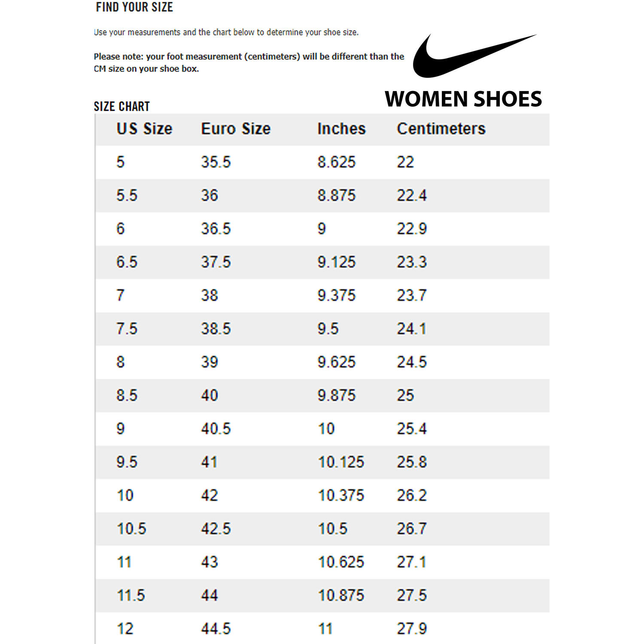The image size is (644, 644).
Task: Select Euro size 36 cell
Action: tap(210, 195)
